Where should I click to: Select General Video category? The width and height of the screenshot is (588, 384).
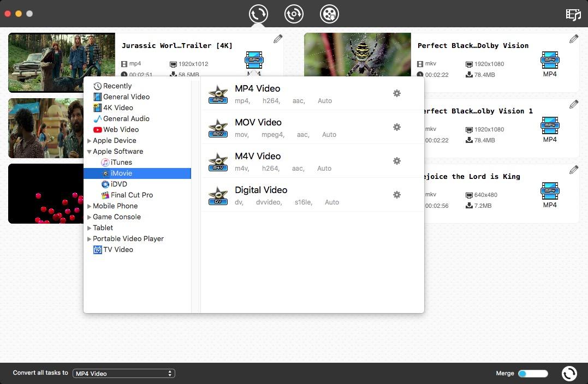(x=122, y=97)
